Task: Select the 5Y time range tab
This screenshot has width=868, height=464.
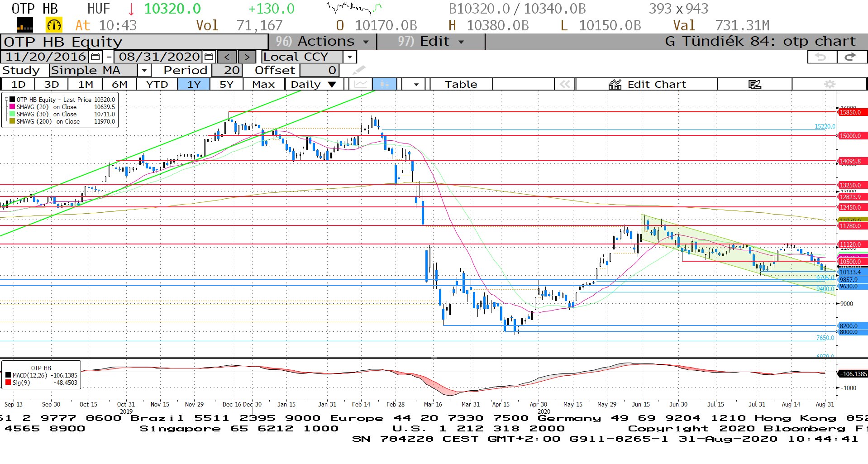Action: [x=226, y=84]
